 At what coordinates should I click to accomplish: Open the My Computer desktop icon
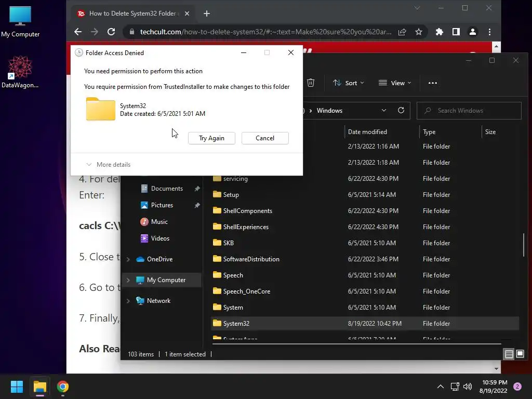[x=20, y=22]
